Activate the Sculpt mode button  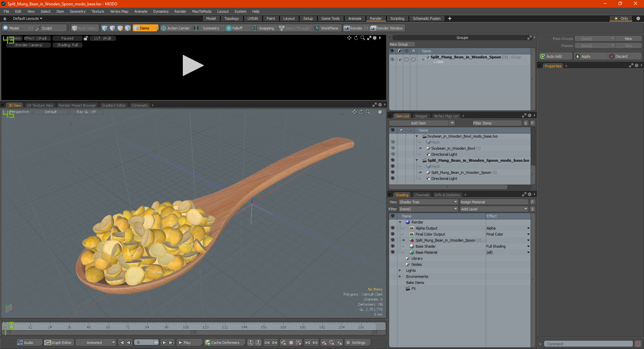(x=50, y=28)
